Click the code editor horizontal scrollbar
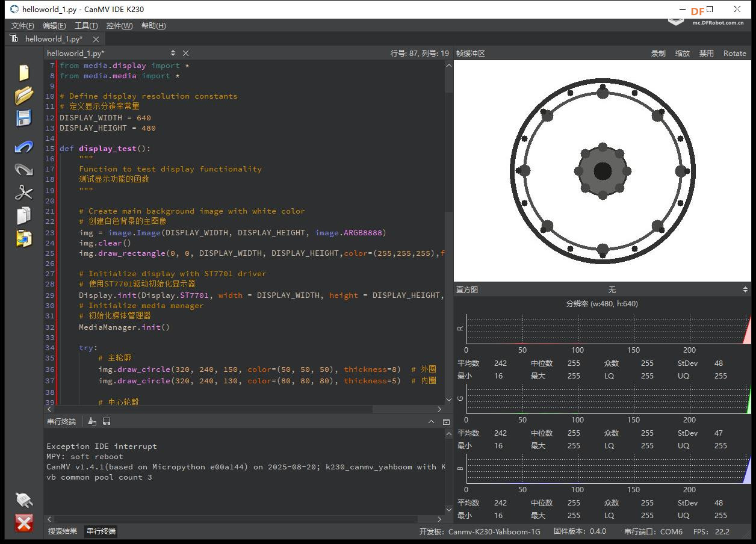Viewport: 756px width, 544px height. tap(241, 409)
